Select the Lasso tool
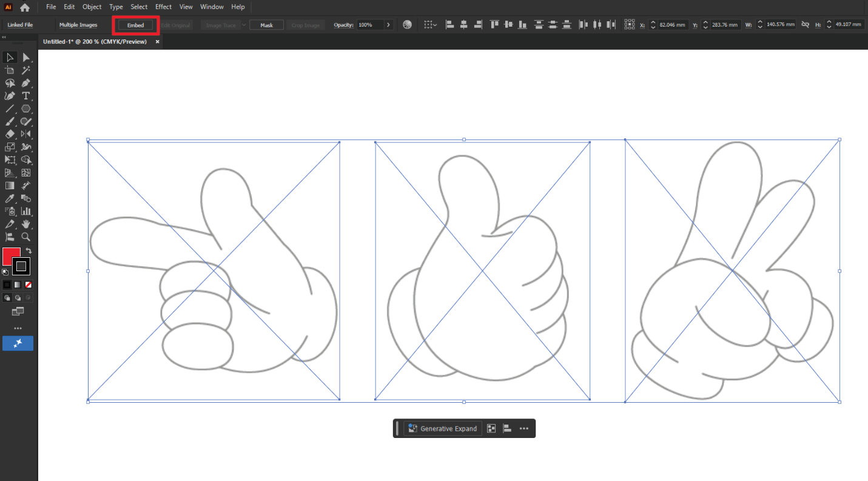The image size is (868, 481). (10, 83)
